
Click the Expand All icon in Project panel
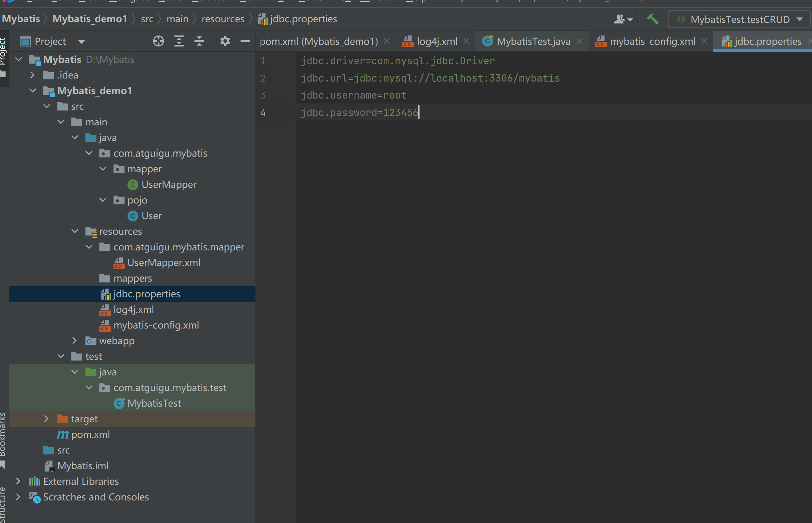[x=179, y=41]
